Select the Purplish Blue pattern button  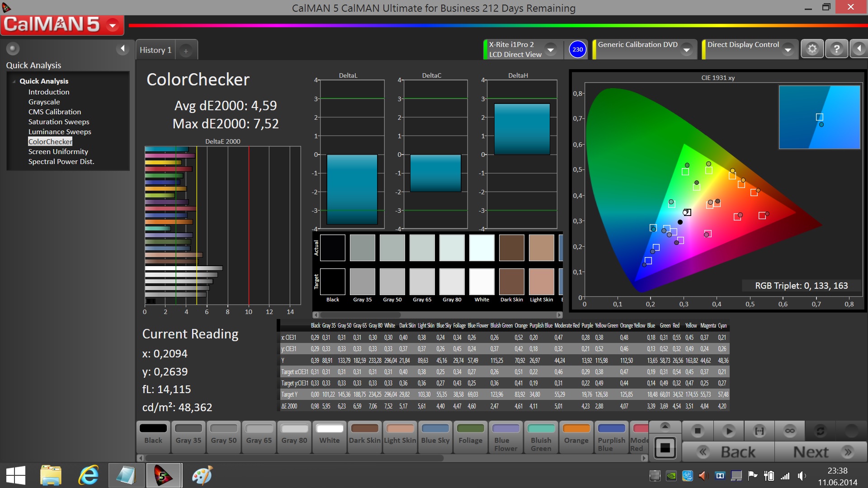pos(612,436)
